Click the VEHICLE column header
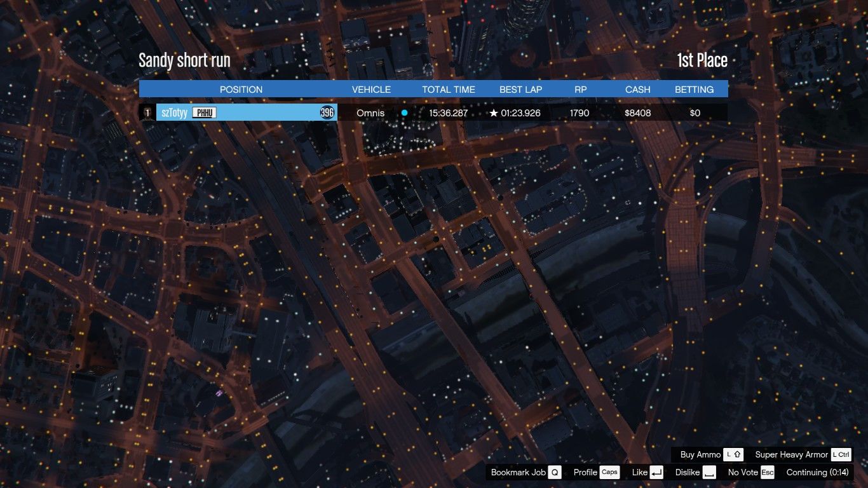Viewport: 868px width, 488px height. pyautogui.click(x=371, y=90)
